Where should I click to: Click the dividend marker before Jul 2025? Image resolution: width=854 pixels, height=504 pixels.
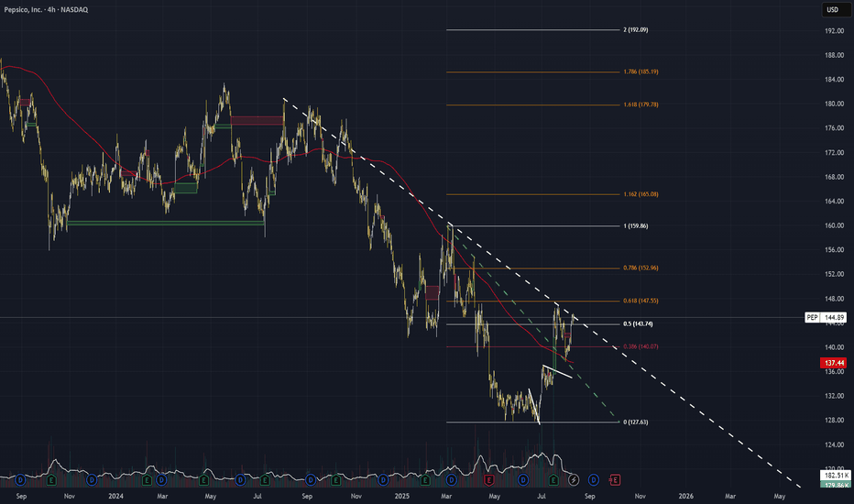point(523,480)
